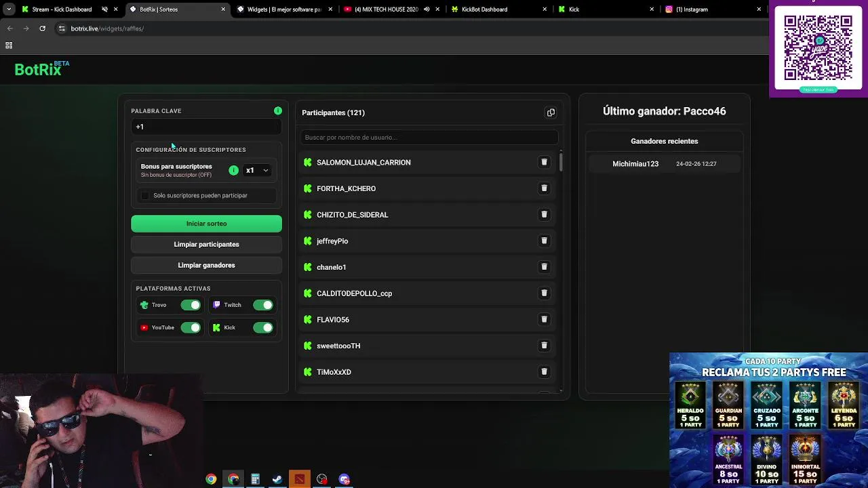Disable Kick platform switch

263,327
